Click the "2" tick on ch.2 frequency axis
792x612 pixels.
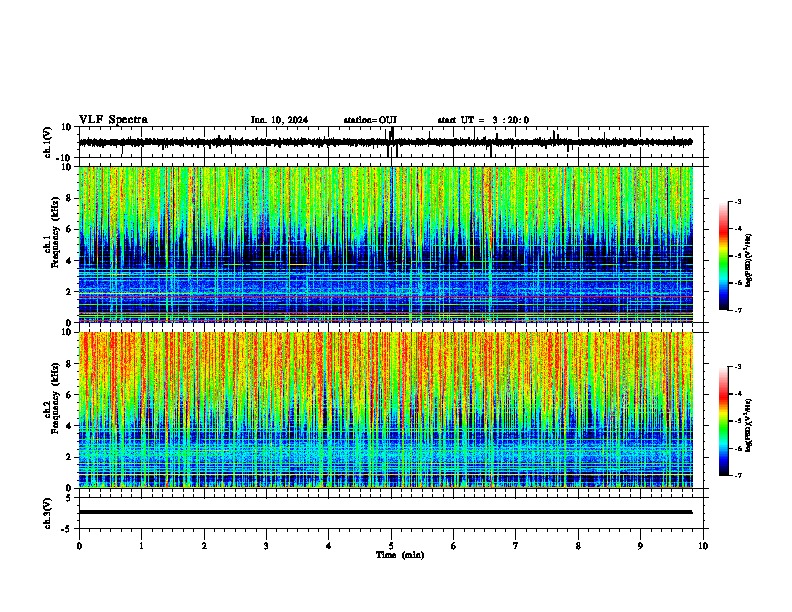69,457
